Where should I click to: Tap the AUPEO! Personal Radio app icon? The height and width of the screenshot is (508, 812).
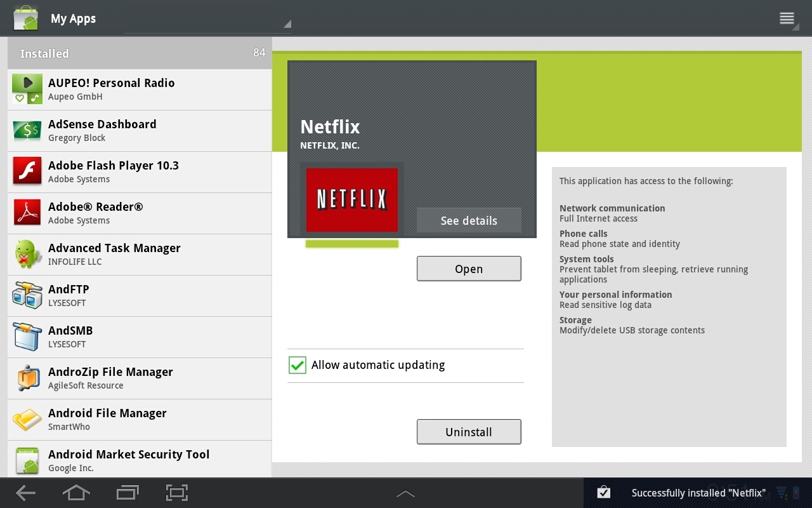(x=27, y=90)
